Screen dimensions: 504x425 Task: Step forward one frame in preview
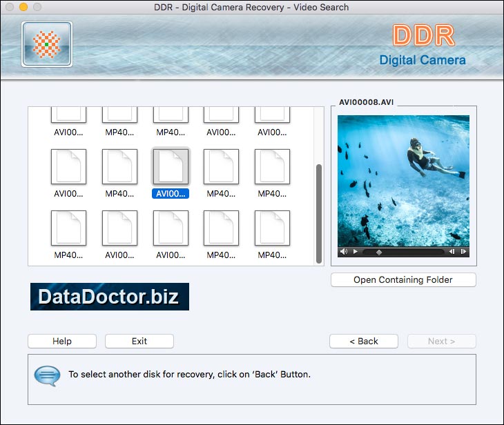(464, 253)
